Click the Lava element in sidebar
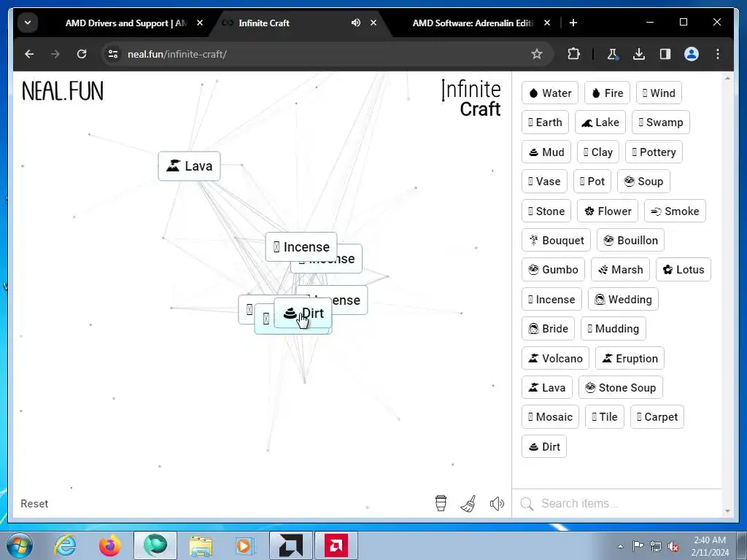This screenshot has width=747, height=560. point(547,388)
